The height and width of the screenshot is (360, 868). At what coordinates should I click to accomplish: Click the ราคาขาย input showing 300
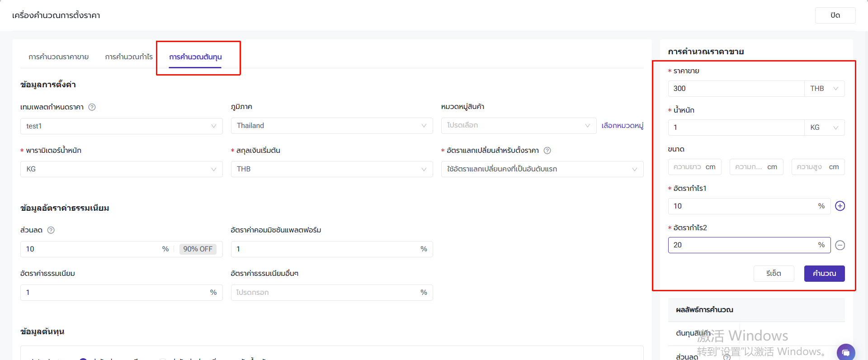(736, 89)
